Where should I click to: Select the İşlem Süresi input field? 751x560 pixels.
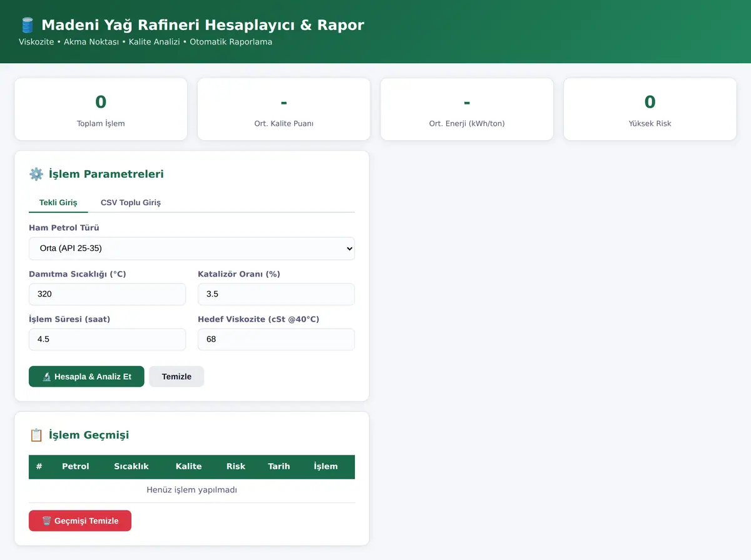pos(107,339)
